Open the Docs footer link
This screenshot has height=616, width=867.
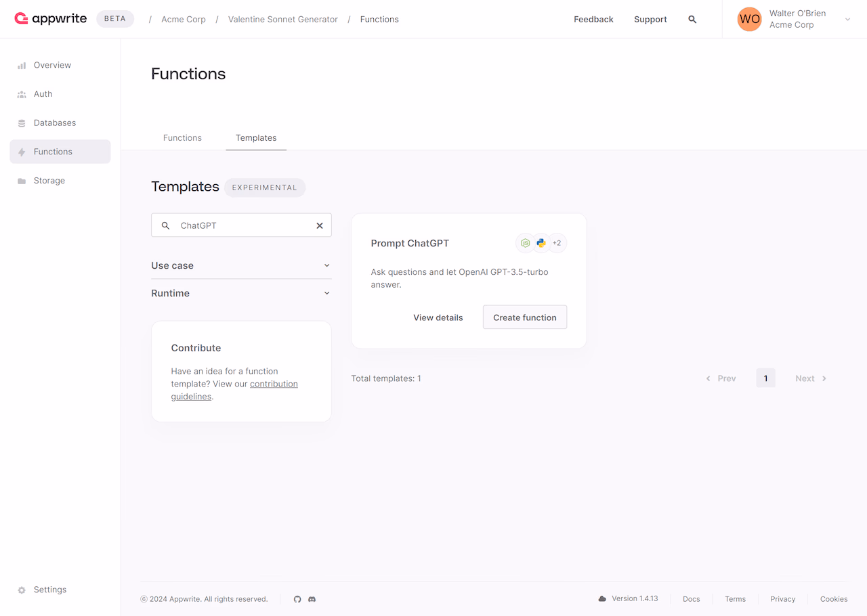(692, 599)
